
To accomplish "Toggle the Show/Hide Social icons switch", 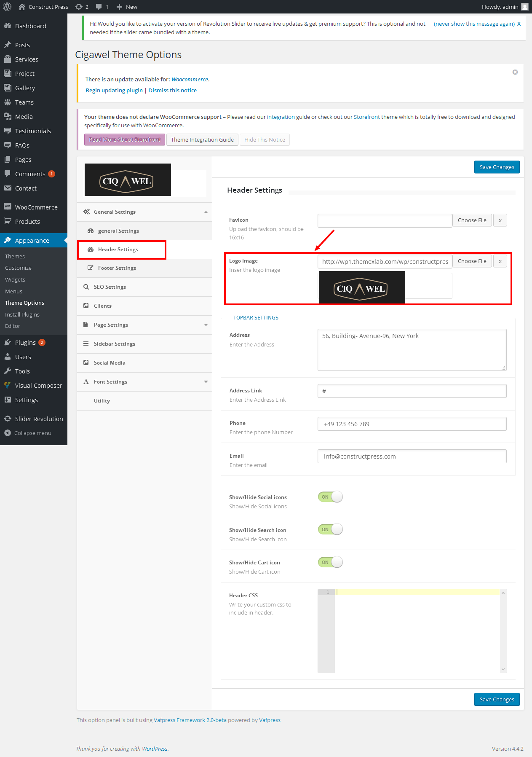I will [330, 497].
